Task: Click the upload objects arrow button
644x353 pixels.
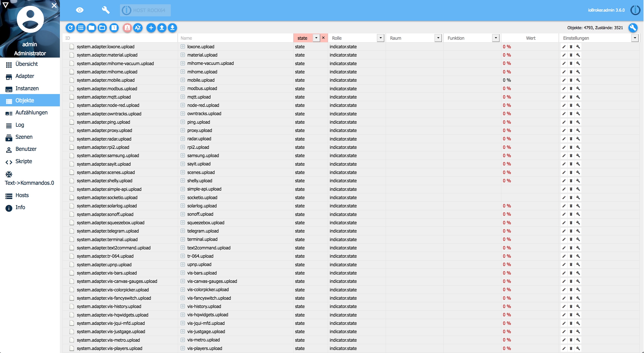Action: 162,28
